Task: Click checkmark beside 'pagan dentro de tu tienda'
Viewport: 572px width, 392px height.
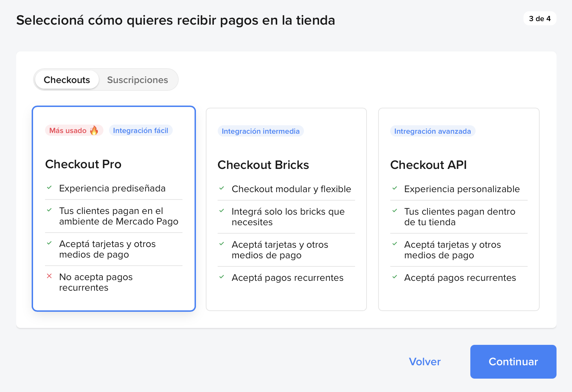Action: point(395,211)
